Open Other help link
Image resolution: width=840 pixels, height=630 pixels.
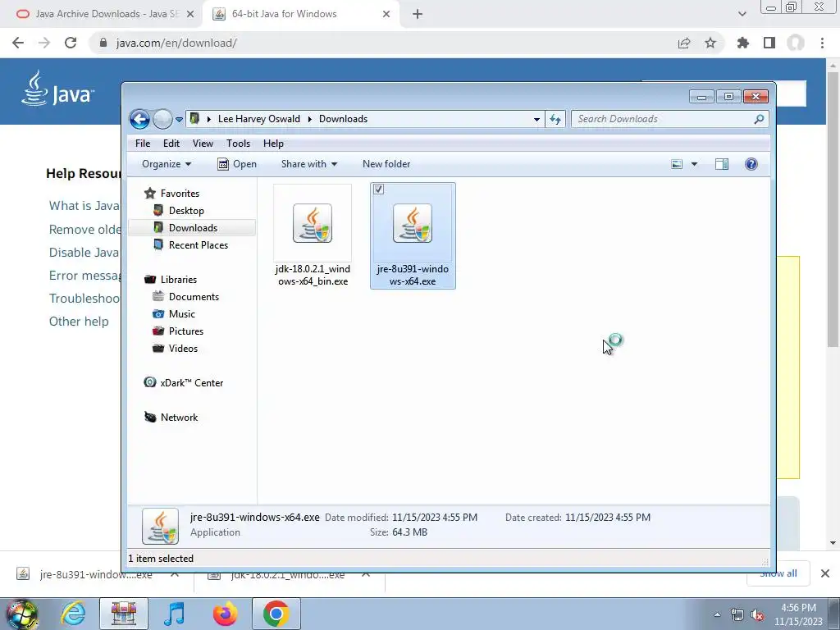[x=79, y=322]
